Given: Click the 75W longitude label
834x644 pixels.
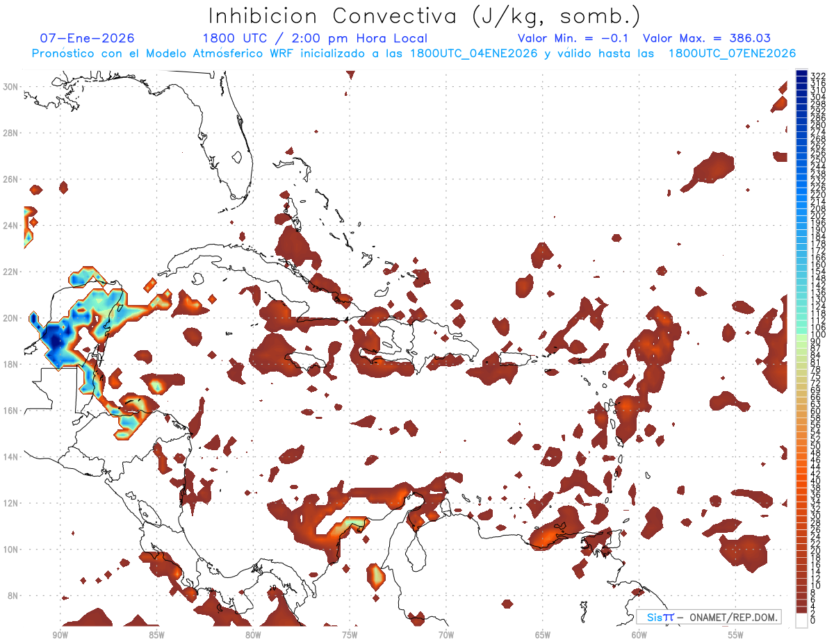Looking at the screenshot, I should tap(350, 635).
